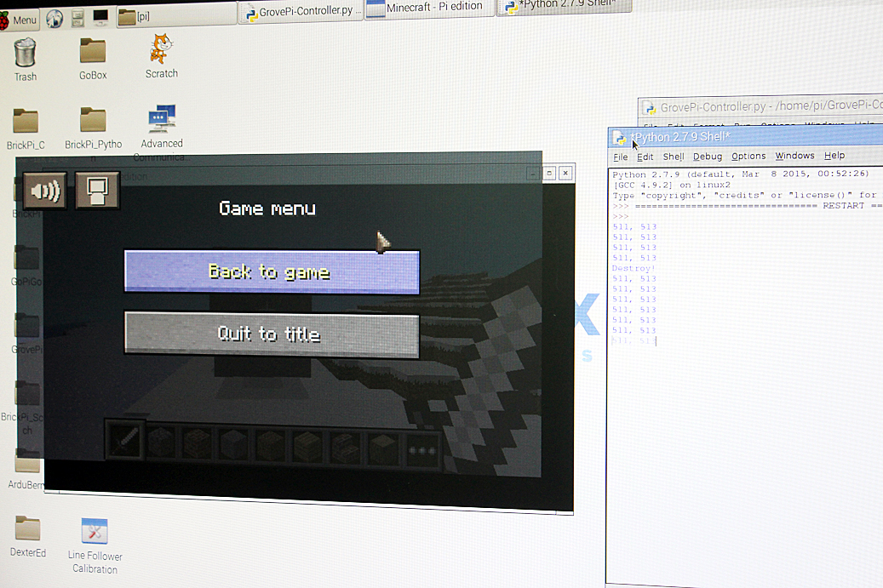Launch the web browser globe icon
Image resolution: width=883 pixels, height=588 pixels.
point(54,19)
